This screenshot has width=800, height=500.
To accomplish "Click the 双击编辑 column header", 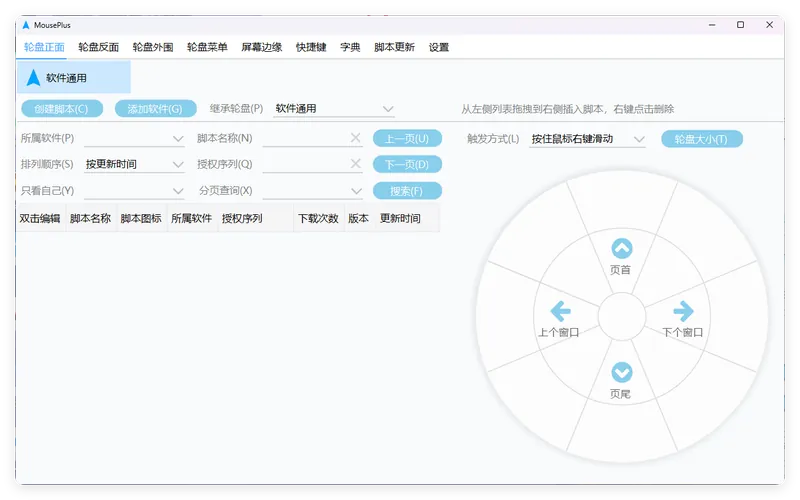I will tap(40, 218).
